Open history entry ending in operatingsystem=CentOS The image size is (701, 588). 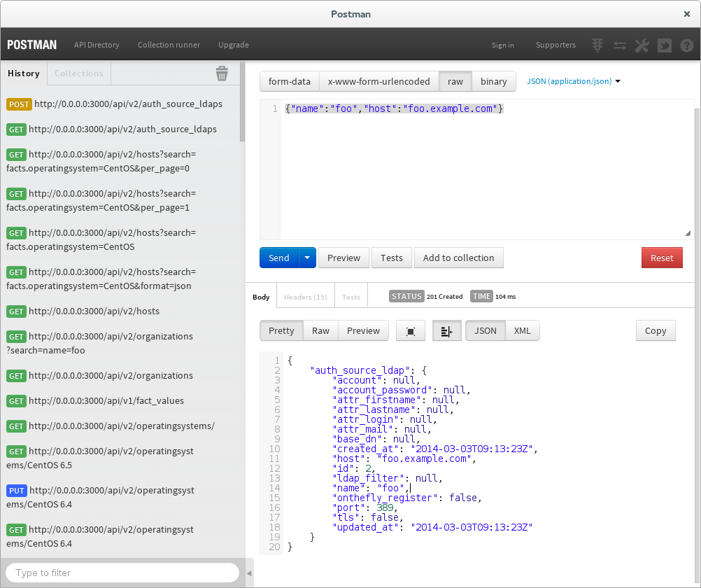(101, 240)
